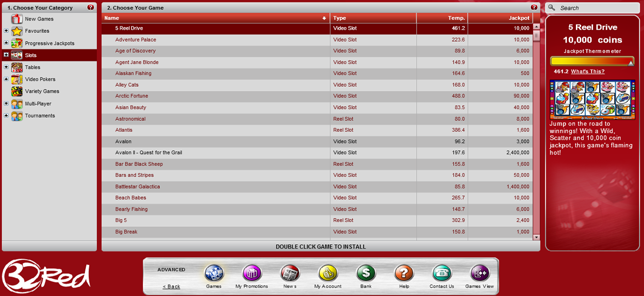Open the New Games category gift icon
Screen dimensions: 644x296
pyautogui.click(x=17, y=19)
